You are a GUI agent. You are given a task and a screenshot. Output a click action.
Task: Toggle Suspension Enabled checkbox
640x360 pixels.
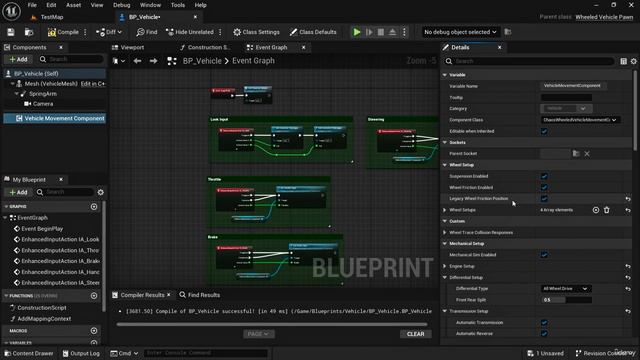[544, 176]
